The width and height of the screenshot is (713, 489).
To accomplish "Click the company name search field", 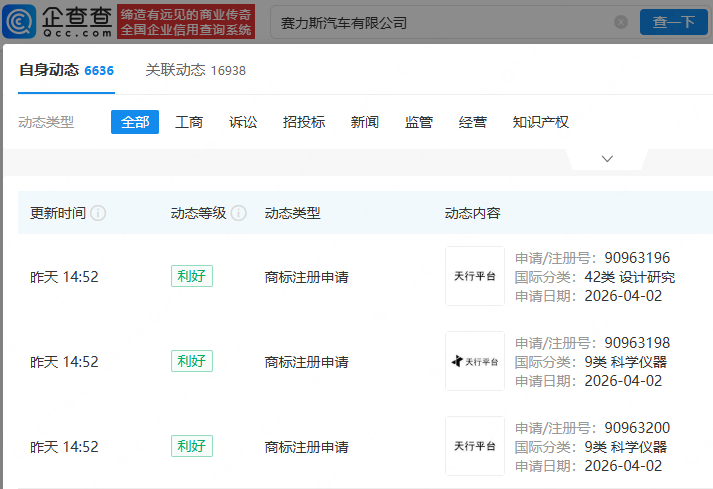I will coord(440,22).
